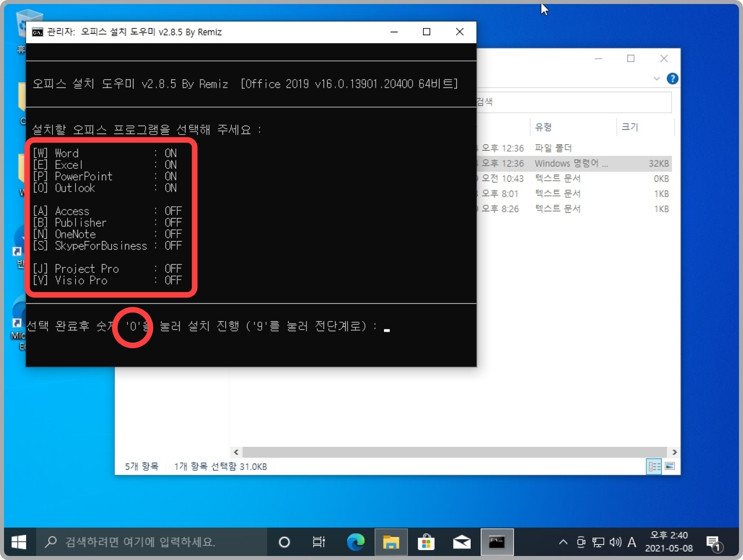
Task: Select the 오후 8:26 텍스트 문서 row
Action: [x=574, y=208]
